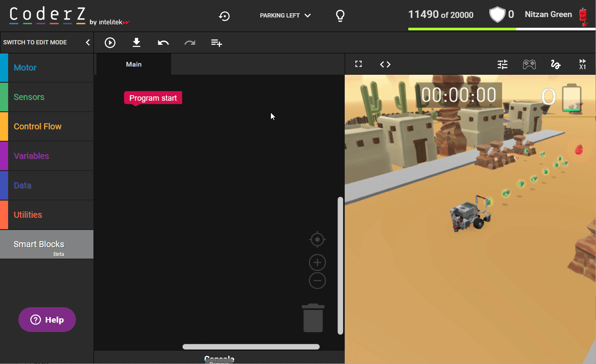Click the horizontal workspace scrollbar
The height and width of the screenshot is (364, 596).
[251, 347]
